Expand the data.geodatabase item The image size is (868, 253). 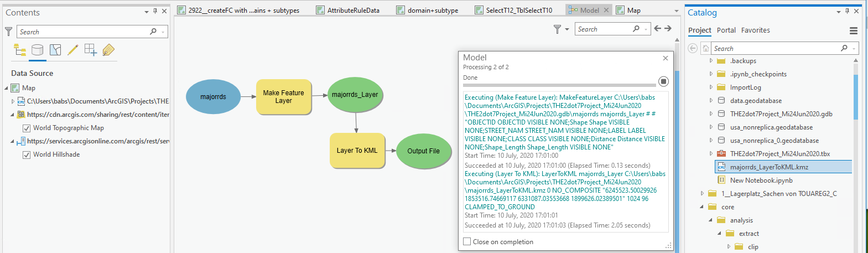click(711, 101)
